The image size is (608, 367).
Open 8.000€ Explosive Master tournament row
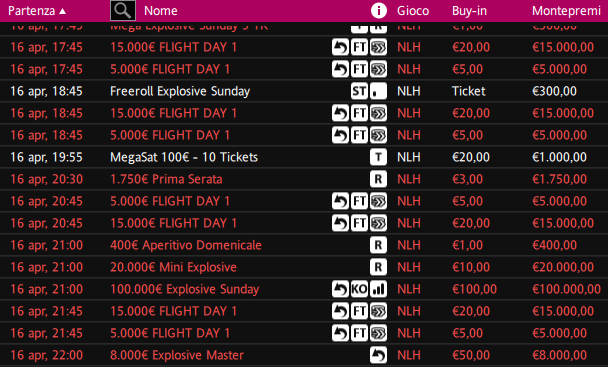[304, 355]
